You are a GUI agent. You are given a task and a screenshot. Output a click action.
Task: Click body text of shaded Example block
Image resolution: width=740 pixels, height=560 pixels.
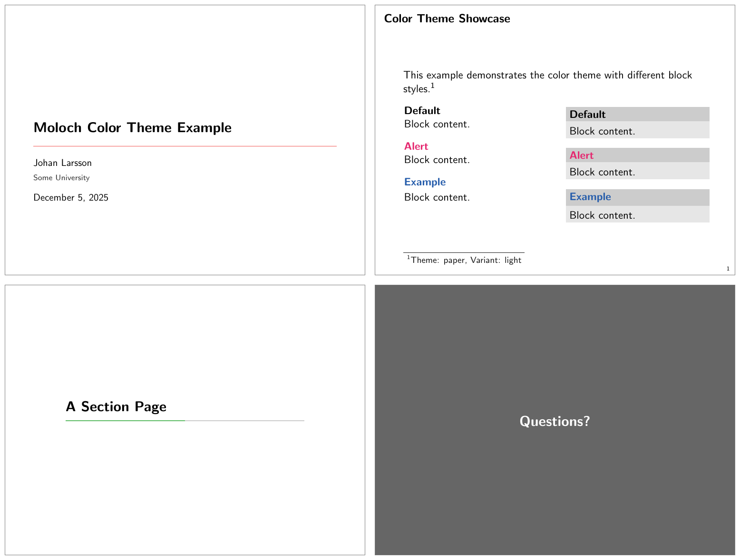coord(602,215)
